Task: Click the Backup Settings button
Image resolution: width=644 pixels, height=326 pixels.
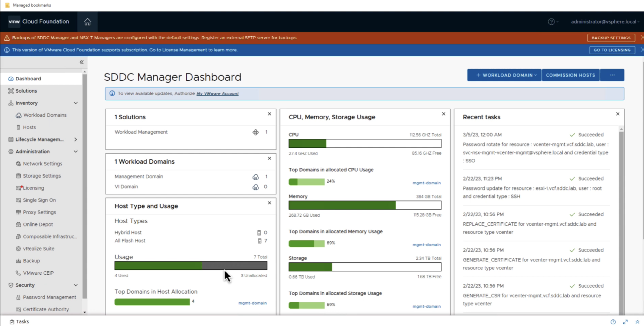Action: [611, 38]
